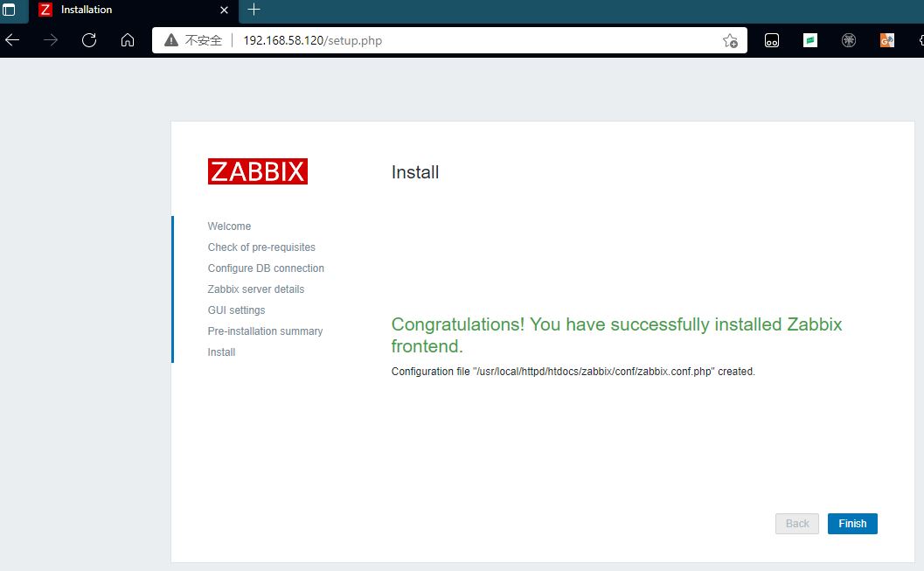Select the Install step in sidebar
The image size is (924, 571).
[x=221, y=352]
